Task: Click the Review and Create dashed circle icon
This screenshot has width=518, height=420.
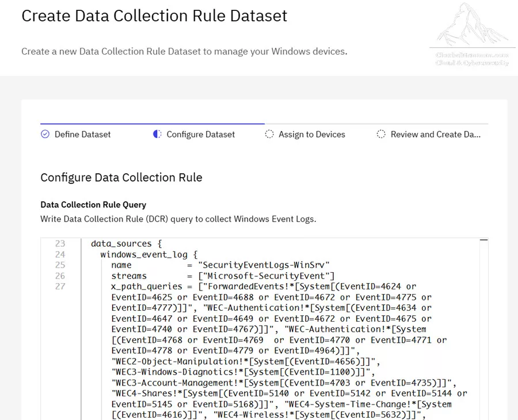Action: click(381, 134)
